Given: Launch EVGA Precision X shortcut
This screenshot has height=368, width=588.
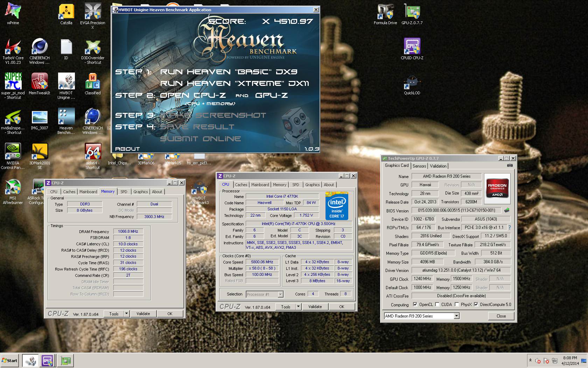Looking at the screenshot, I should pyautogui.click(x=93, y=16).
